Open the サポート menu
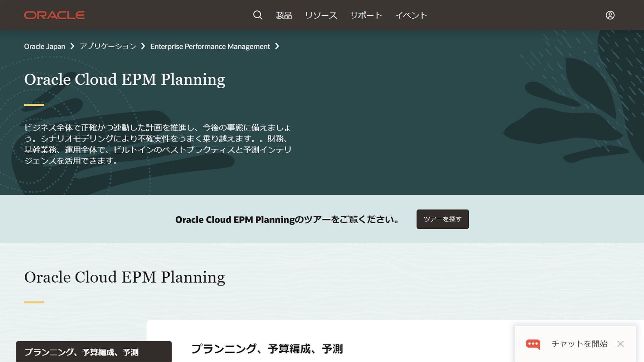The image size is (644, 362). (x=366, y=15)
